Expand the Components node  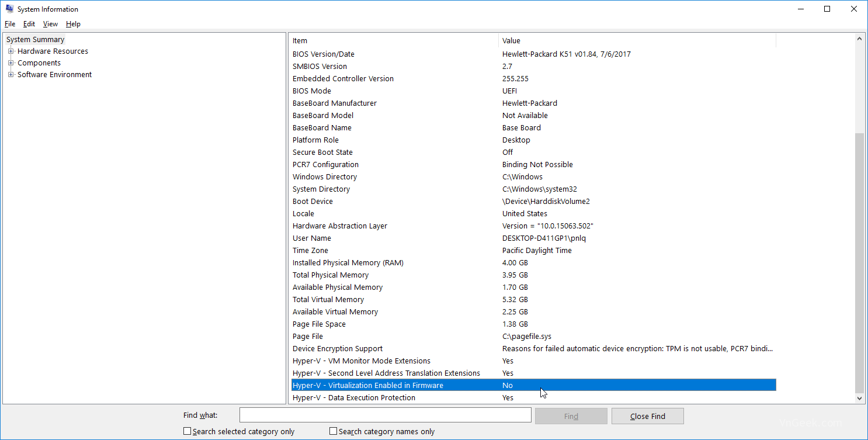click(11, 63)
